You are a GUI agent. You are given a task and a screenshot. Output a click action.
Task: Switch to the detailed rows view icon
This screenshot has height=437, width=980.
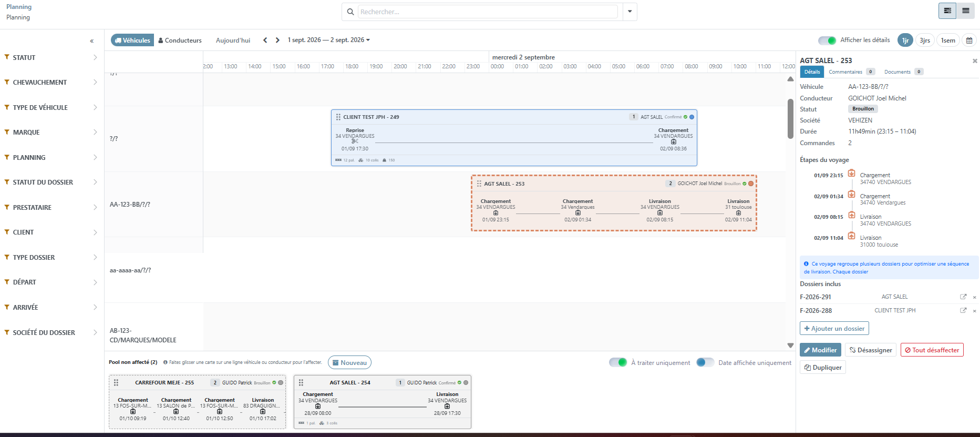(x=947, y=11)
